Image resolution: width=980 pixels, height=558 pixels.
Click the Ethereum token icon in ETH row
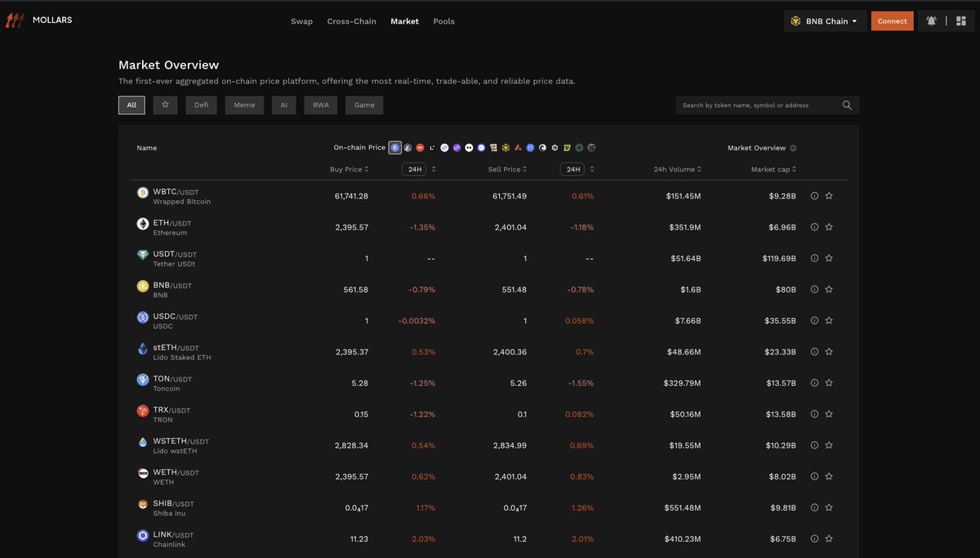(143, 224)
